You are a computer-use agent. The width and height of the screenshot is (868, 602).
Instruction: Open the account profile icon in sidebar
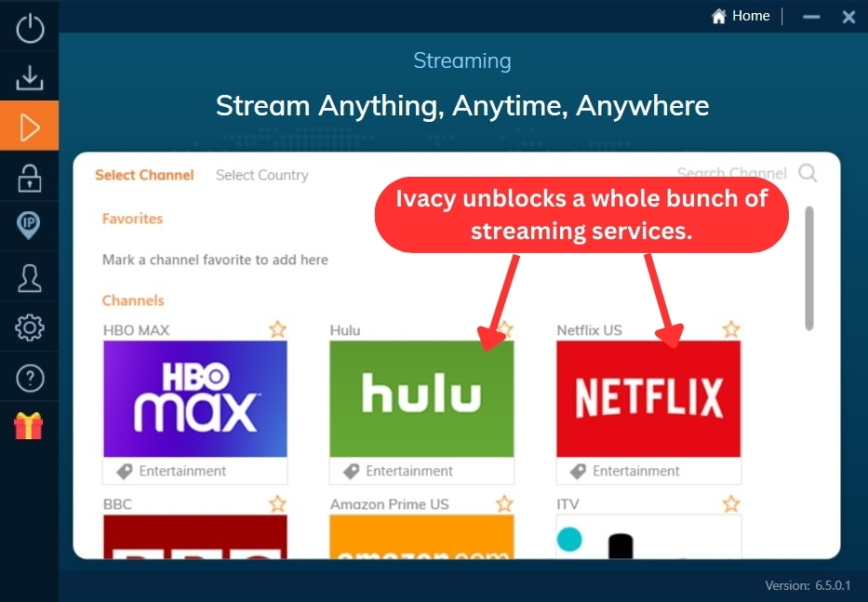point(30,277)
